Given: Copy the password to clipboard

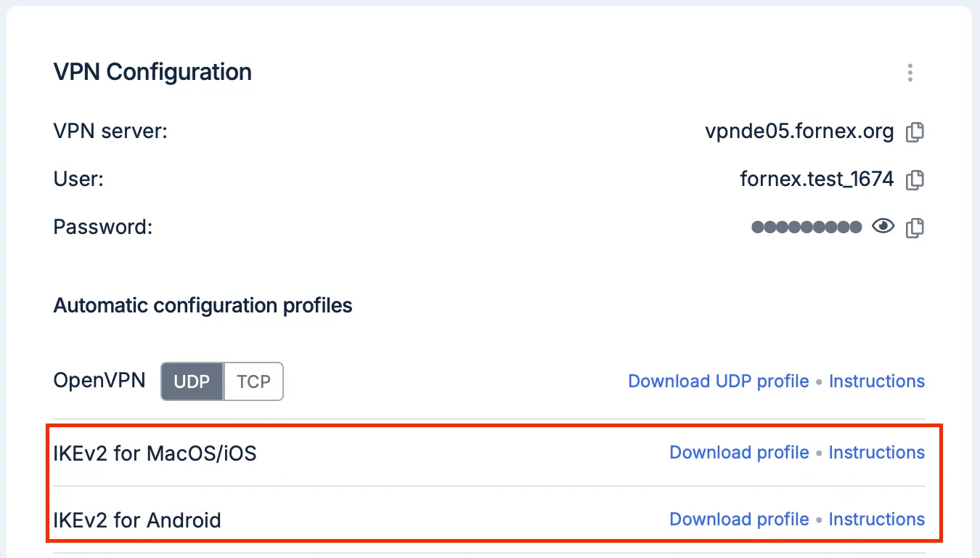Looking at the screenshot, I should (x=915, y=227).
